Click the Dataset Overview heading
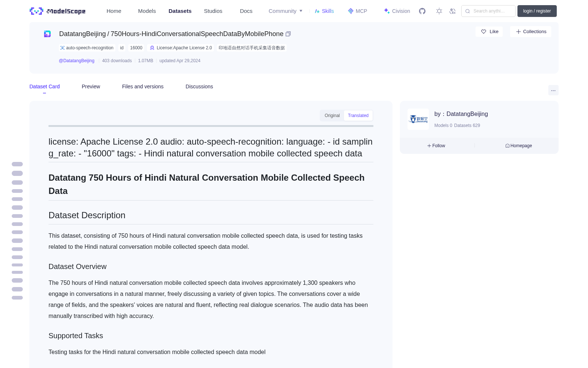Image resolution: width=588 pixels, height=368 pixels. pos(78,266)
